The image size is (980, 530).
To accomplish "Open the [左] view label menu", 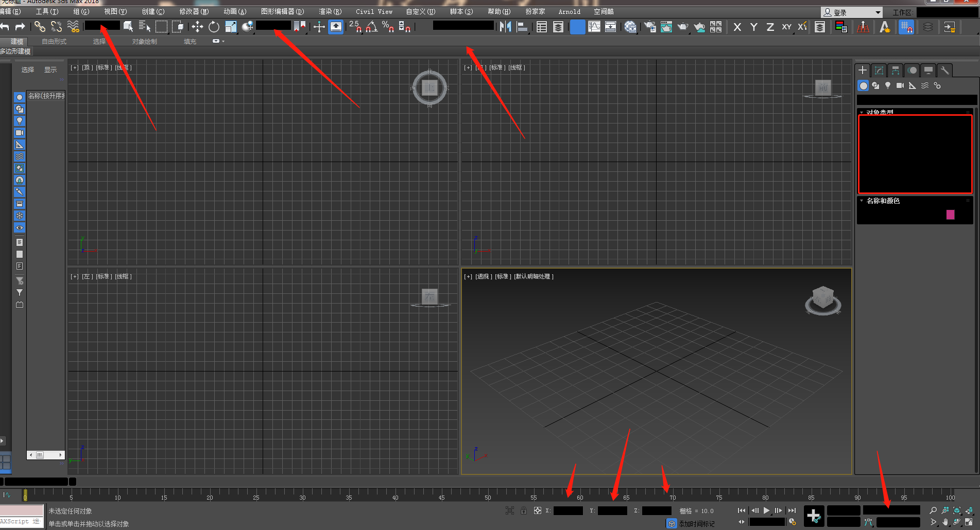I will pos(88,276).
